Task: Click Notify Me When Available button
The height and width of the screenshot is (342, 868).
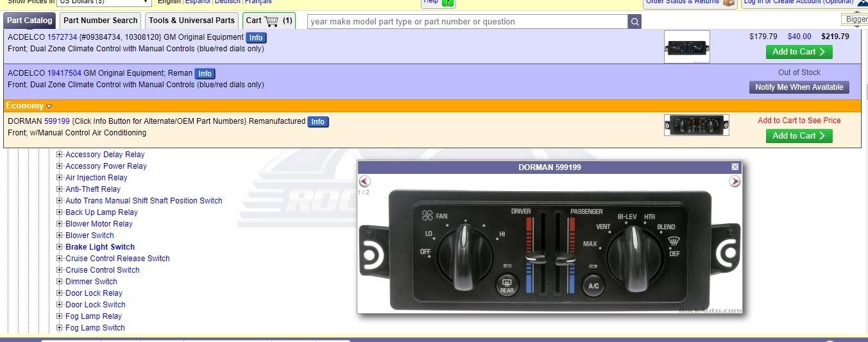Action: (799, 87)
